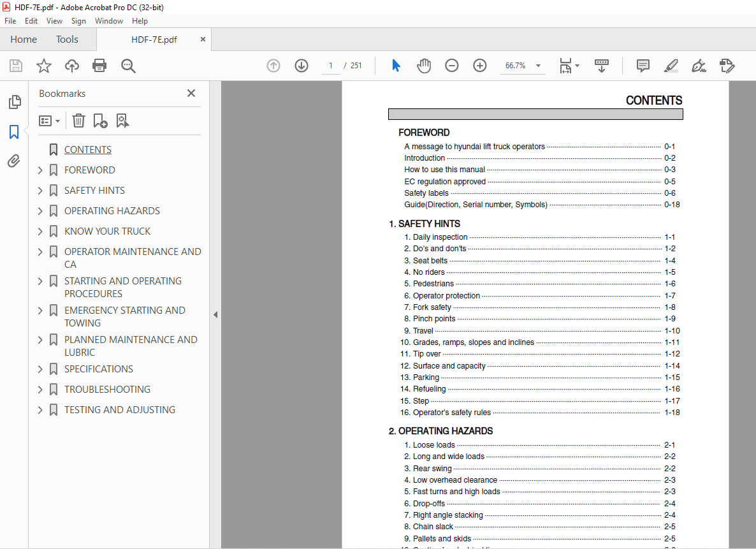The width and height of the screenshot is (756, 549).
Task: Click the upload to cloud icon
Action: (x=72, y=66)
